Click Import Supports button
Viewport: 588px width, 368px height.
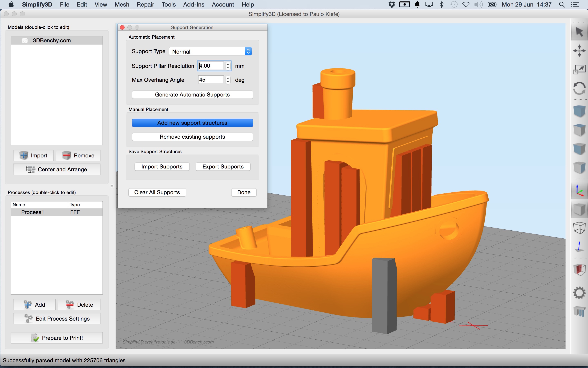click(162, 166)
